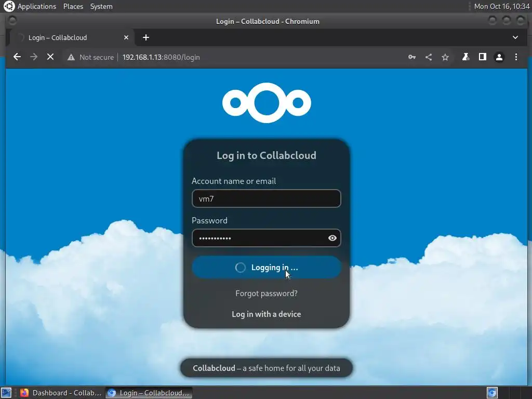Click the window menu button in title bar

[x=12, y=21]
